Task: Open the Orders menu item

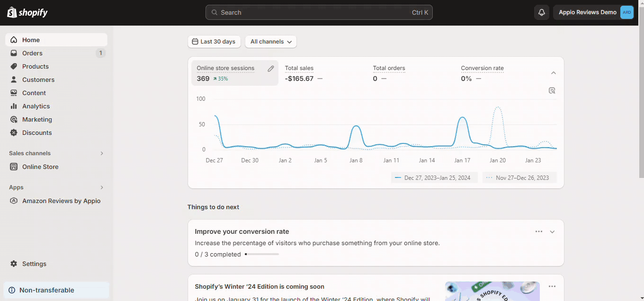Action: click(32, 53)
